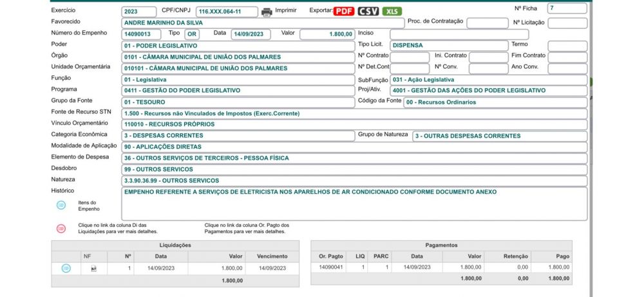Click the Poder field PODER LEGISLATIVO
The height and width of the screenshot is (297, 644).
pos(238,46)
